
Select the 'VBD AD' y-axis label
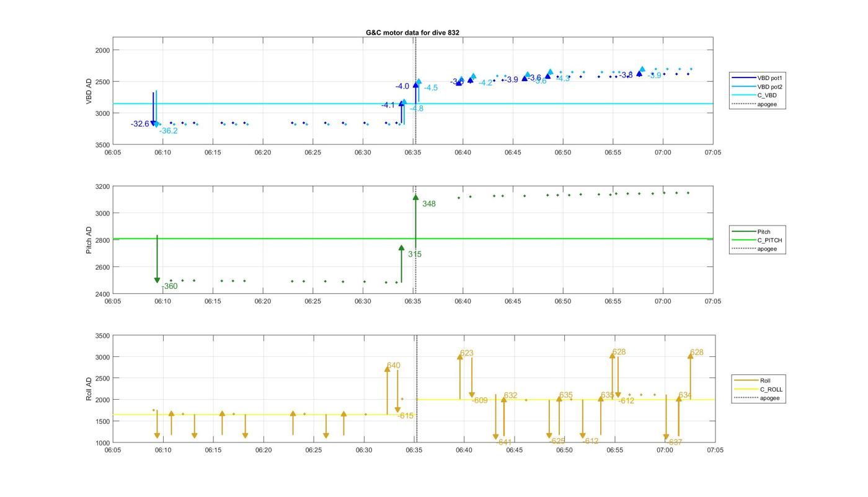click(x=89, y=90)
